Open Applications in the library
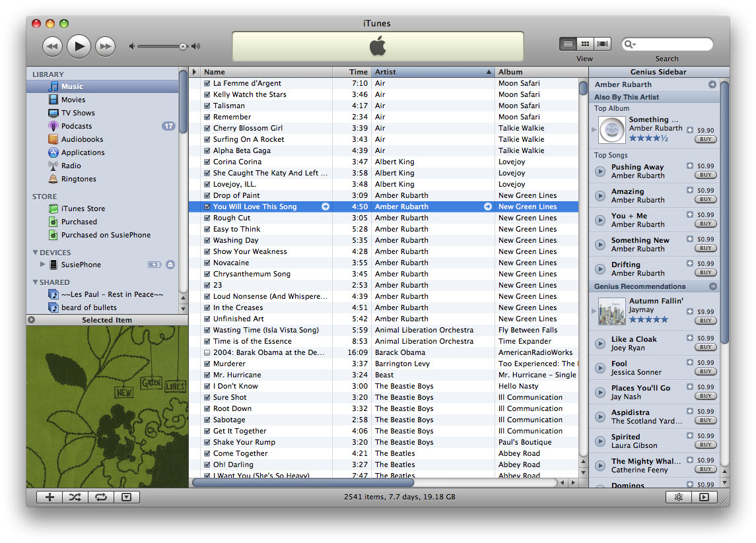The height and width of the screenshot is (543, 756). click(x=83, y=152)
